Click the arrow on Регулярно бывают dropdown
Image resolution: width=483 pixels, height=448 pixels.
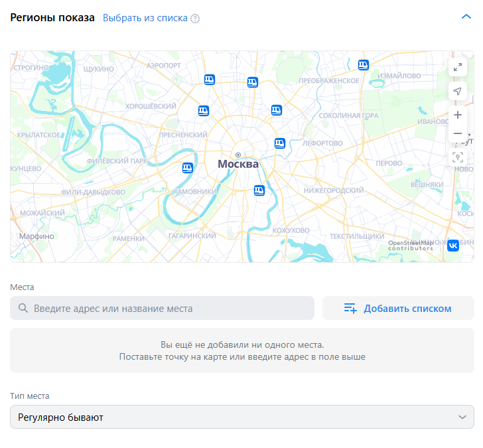(x=462, y=417)
